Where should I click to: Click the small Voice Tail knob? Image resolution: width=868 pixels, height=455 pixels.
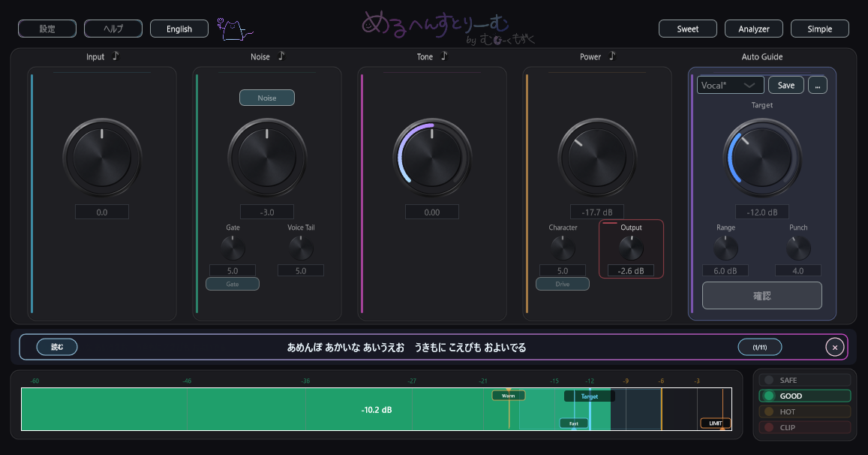(x=301, y=249)
